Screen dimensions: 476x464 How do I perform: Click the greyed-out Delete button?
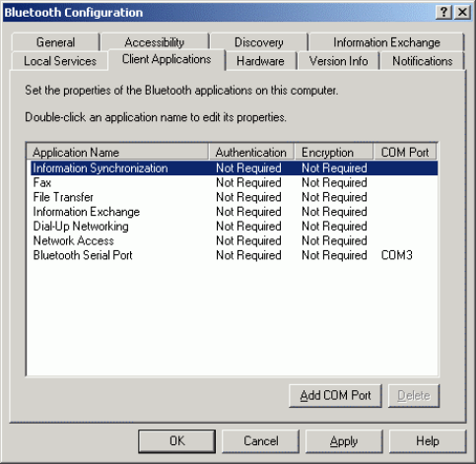coord(414,395)
